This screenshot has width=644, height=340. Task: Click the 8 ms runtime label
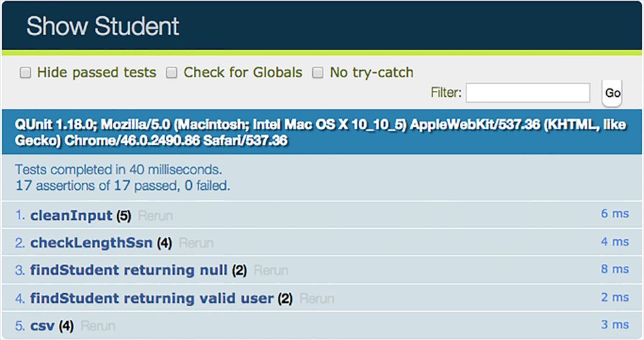tap(615, 269)
